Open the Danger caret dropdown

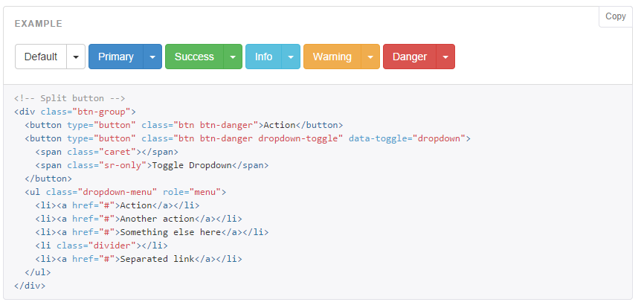pyautogui.click(x=445, y=57)
